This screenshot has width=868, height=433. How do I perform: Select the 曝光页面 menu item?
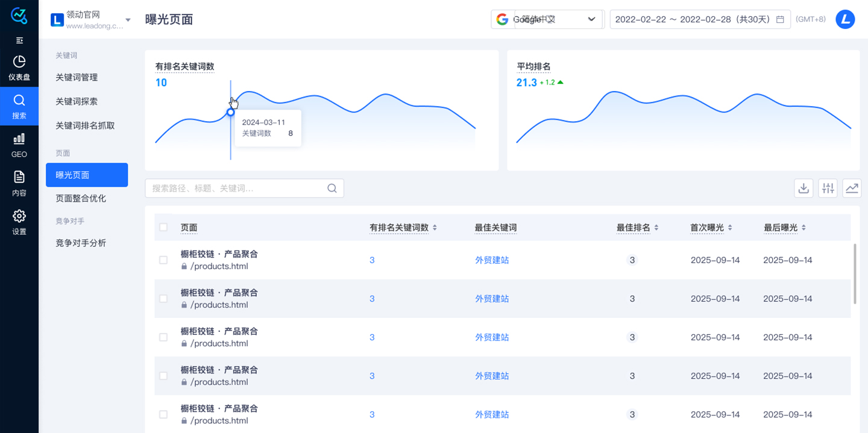click(x=87, y=175)
